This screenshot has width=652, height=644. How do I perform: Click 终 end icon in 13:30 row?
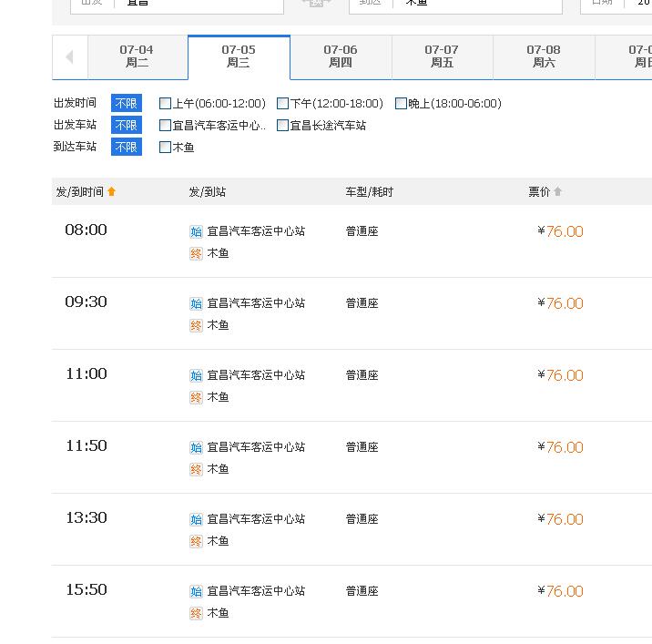(196, 541)
